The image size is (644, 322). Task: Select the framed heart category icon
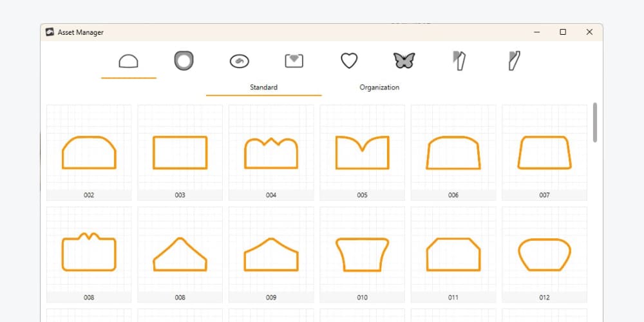[x=294, y=61]
